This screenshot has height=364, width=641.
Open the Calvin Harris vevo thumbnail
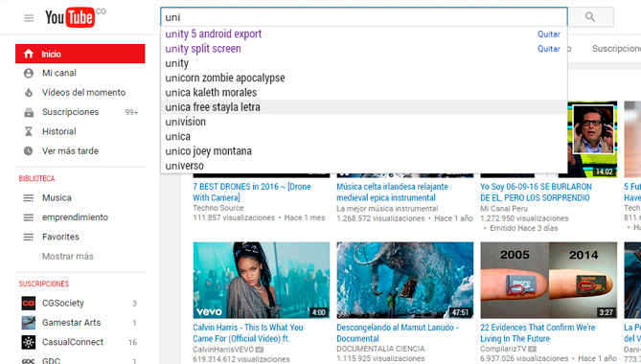(262, 281)
